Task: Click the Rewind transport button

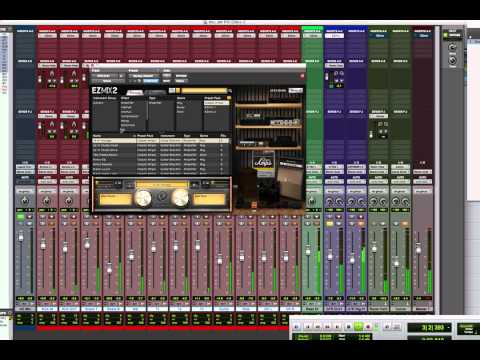Action: coord(318,327)
